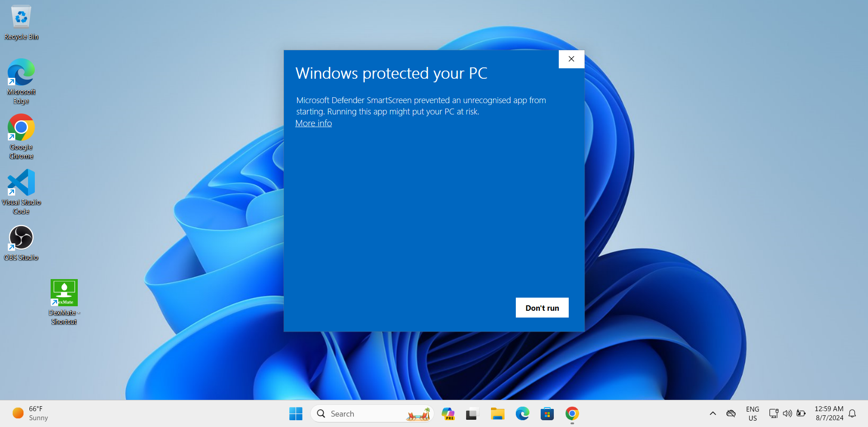Viewport: 868px width, 427px height.
Task: Select the Google Chrome desktop shortcut
Action: tap(21, 137)
